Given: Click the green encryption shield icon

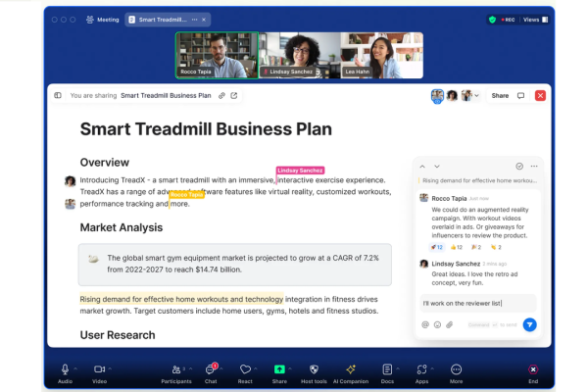Looking at the screenshot, I should [492, 20].
